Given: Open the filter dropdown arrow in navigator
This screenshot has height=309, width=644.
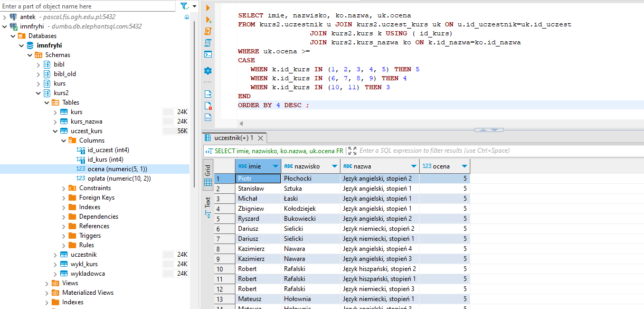Looking at the screenshot, I should coord(195,6).
